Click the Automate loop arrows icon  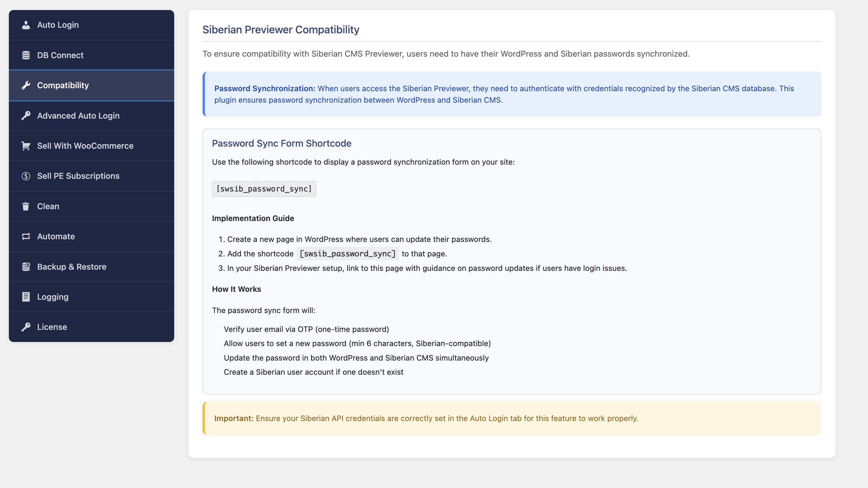pyautogui.click(x=26, y=236)
